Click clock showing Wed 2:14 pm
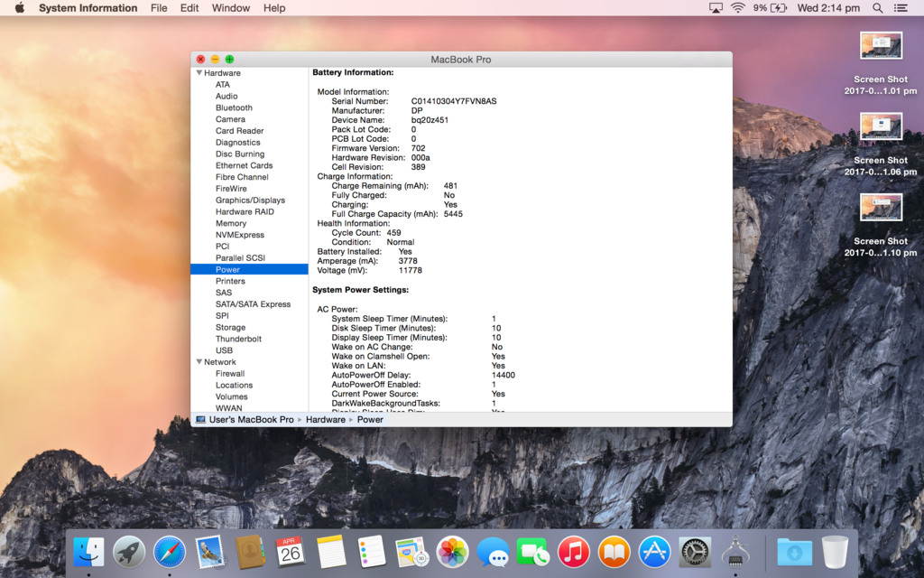The width and height of the screenshot is (924, 578). pos(828,7)
